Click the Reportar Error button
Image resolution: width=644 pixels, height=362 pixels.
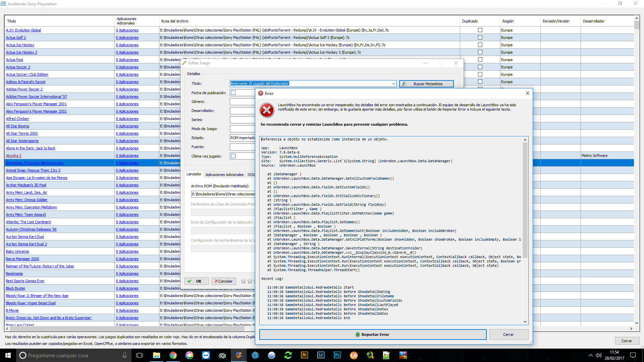pyautogui.click(x=373, y=335)
